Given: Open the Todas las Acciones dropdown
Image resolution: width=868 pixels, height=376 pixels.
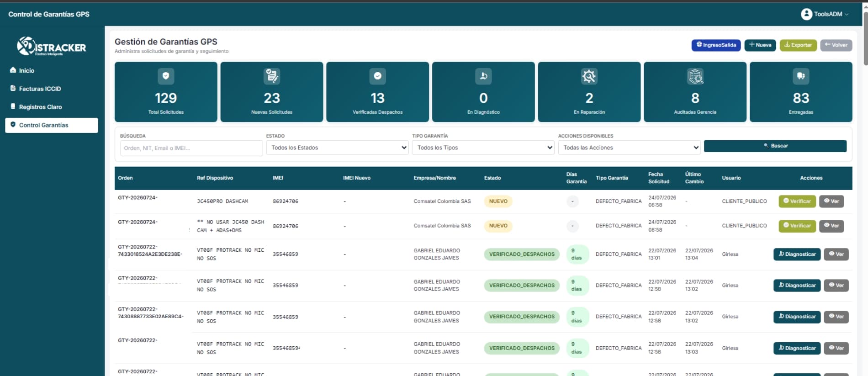Looking at the screenshot, I should pyautogui.click(x=629, y=148).
